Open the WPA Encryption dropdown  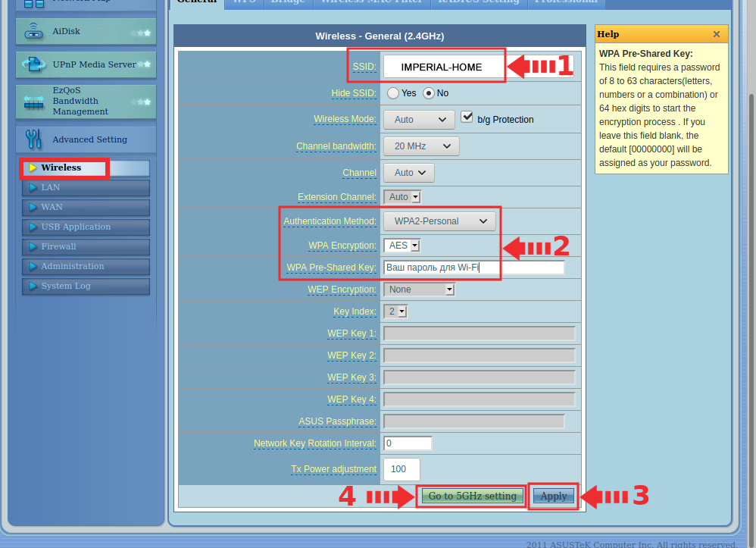tap(401, 246)
